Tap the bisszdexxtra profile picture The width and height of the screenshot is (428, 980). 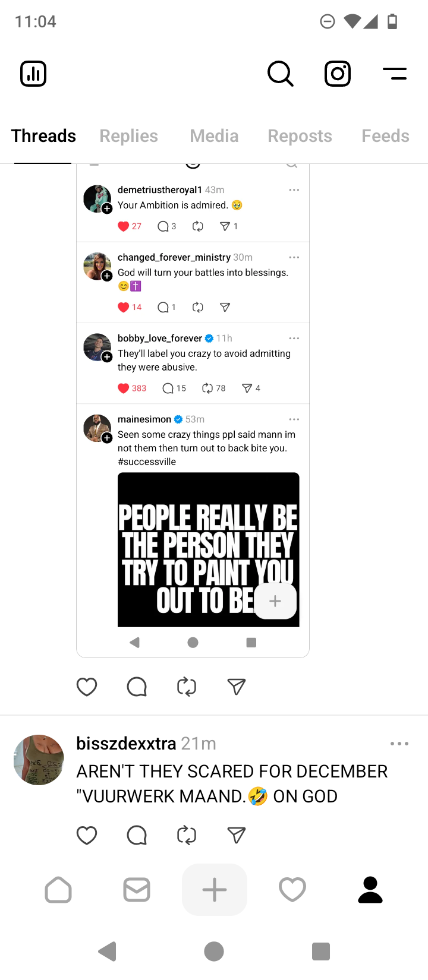(x=39, y=760)
